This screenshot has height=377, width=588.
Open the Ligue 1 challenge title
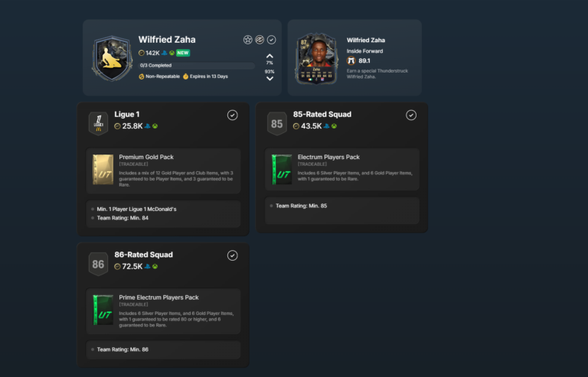click(x=127, y=114)
